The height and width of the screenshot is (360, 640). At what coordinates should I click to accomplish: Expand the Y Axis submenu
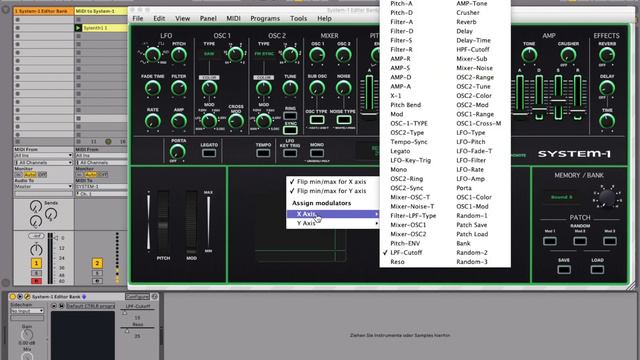(x=332, y=223)
